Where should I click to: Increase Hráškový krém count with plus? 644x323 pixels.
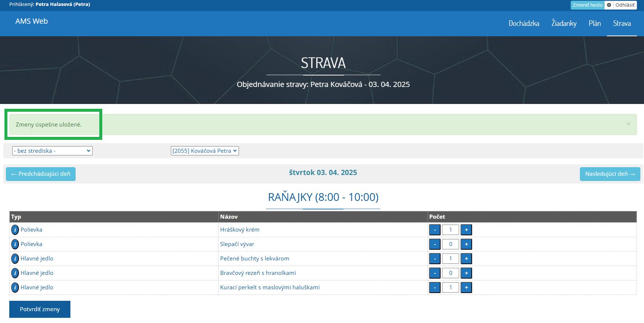pos(466,230)
